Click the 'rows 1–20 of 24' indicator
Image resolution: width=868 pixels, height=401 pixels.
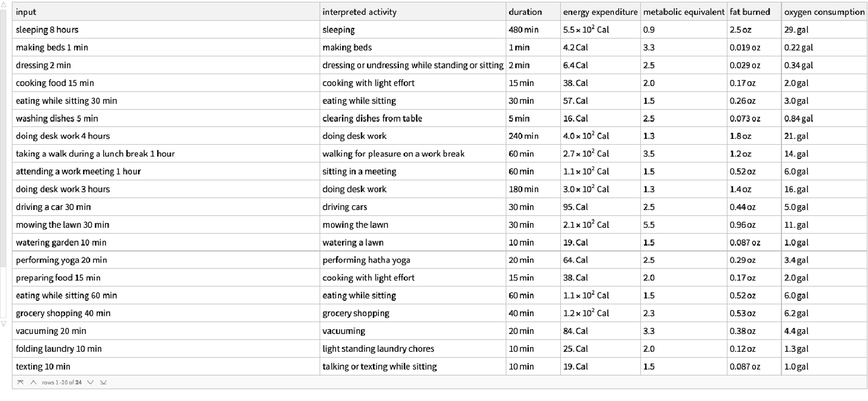pyautogui.click(x=60, y=382)
